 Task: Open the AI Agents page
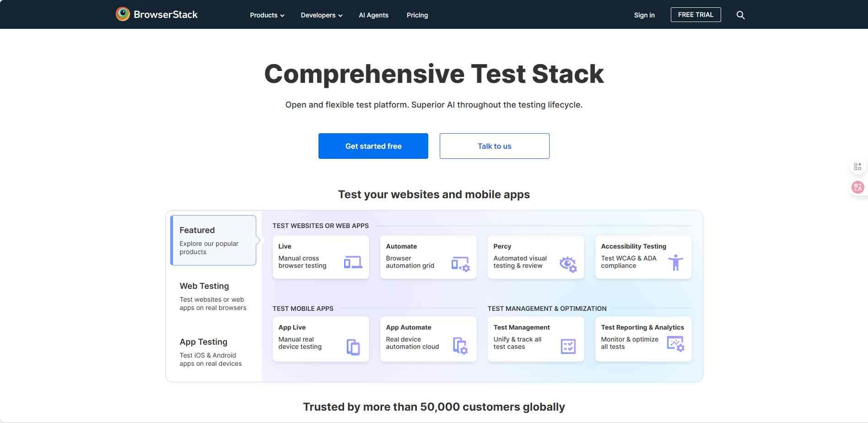point(373,15)
